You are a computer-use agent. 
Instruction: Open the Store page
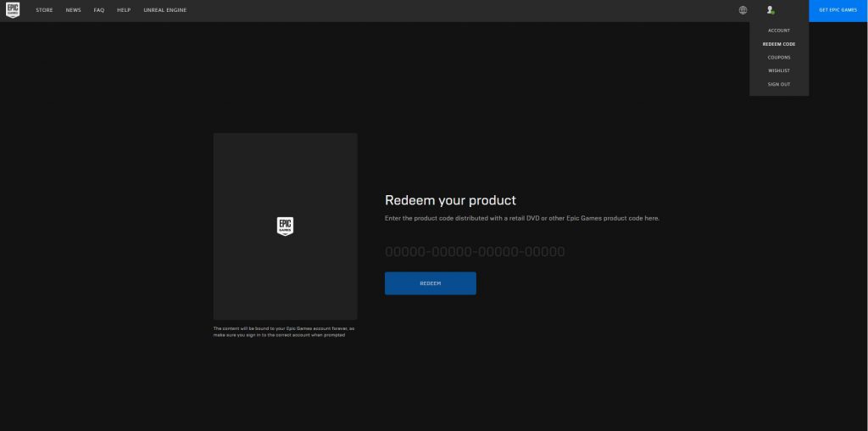[44, 10]
